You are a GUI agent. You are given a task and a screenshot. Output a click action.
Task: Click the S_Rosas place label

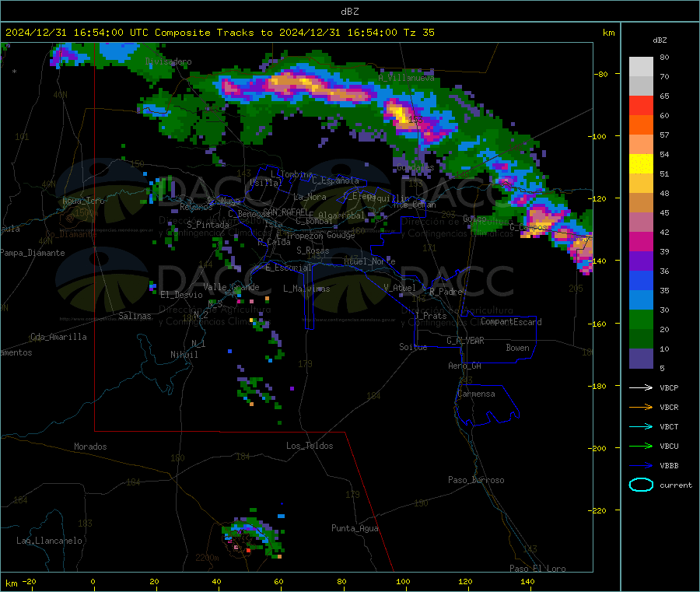[x=313, y=250]
